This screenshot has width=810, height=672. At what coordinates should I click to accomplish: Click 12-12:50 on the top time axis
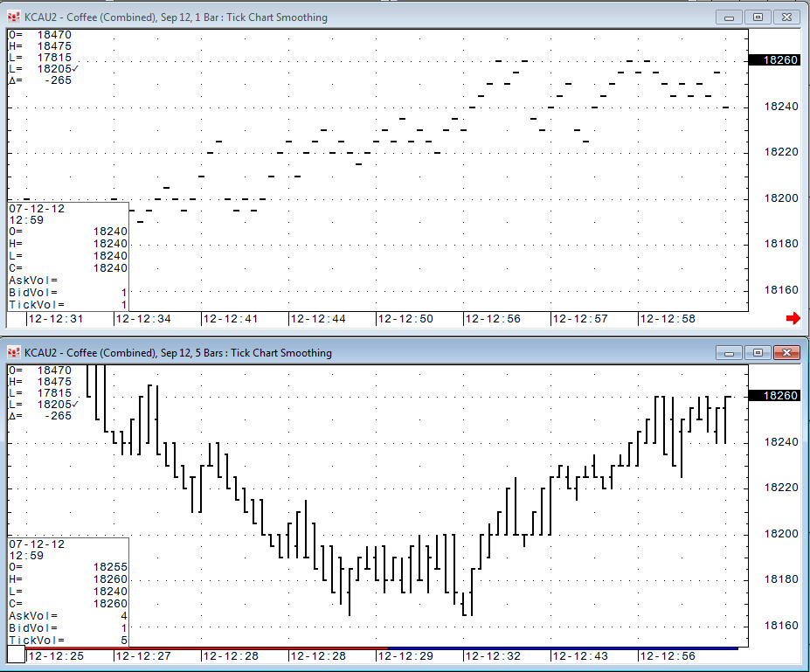[x=405, y=319]
